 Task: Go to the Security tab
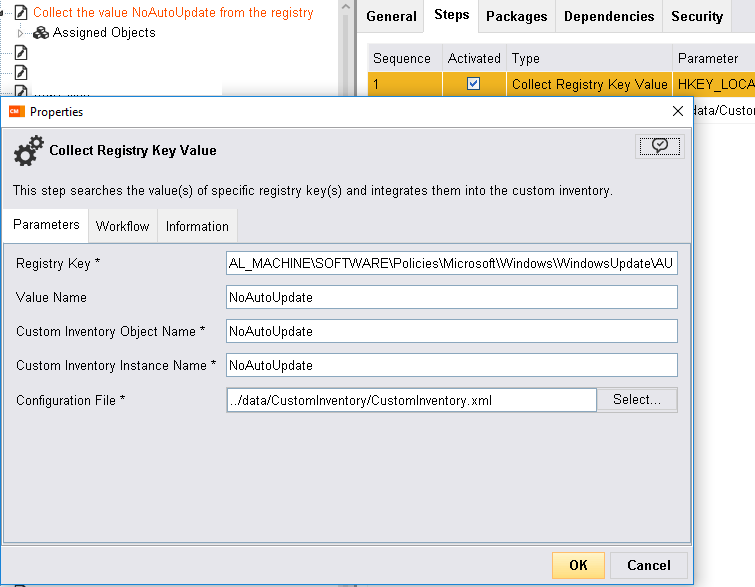point(697,16)
